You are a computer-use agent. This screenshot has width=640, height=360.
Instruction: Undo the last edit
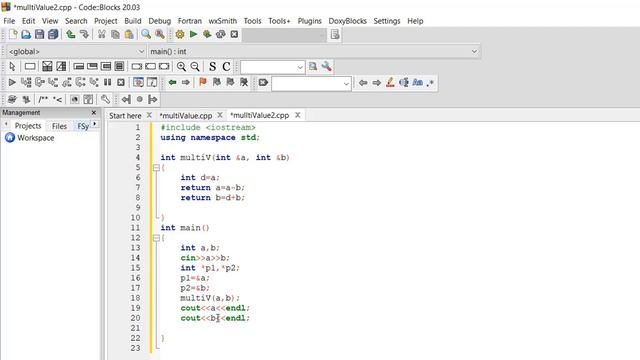71,34
